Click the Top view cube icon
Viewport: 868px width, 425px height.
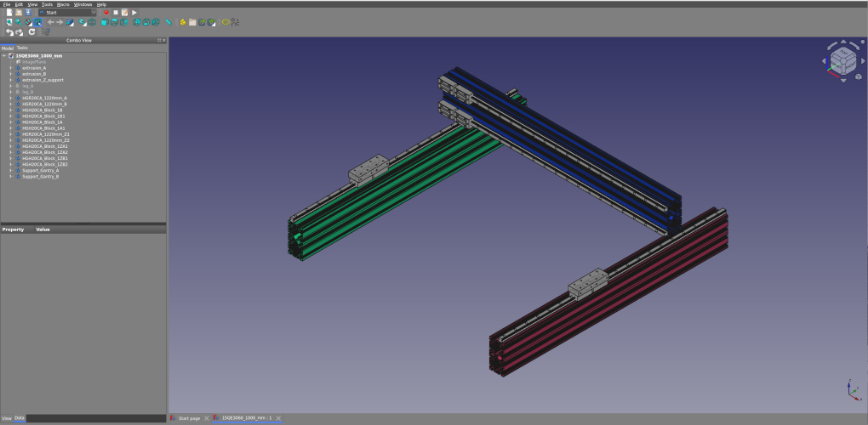114,22
